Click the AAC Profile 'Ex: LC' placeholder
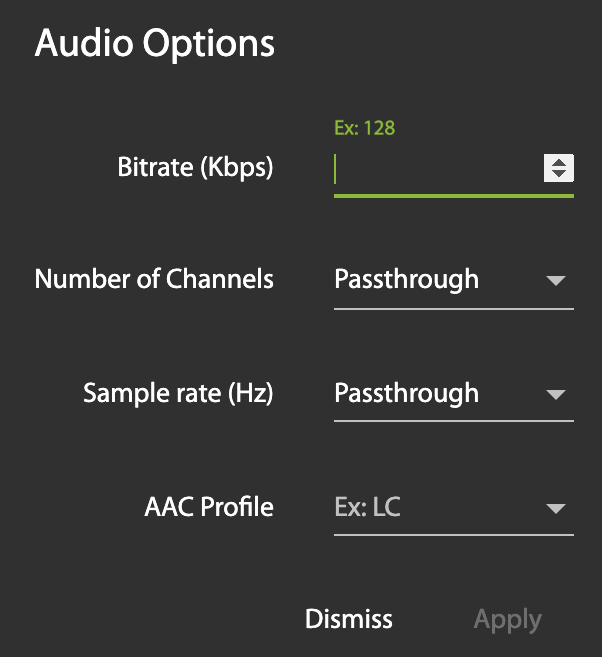Image resolution: width=602 pixels, height=657 pixels. point(367,507)
